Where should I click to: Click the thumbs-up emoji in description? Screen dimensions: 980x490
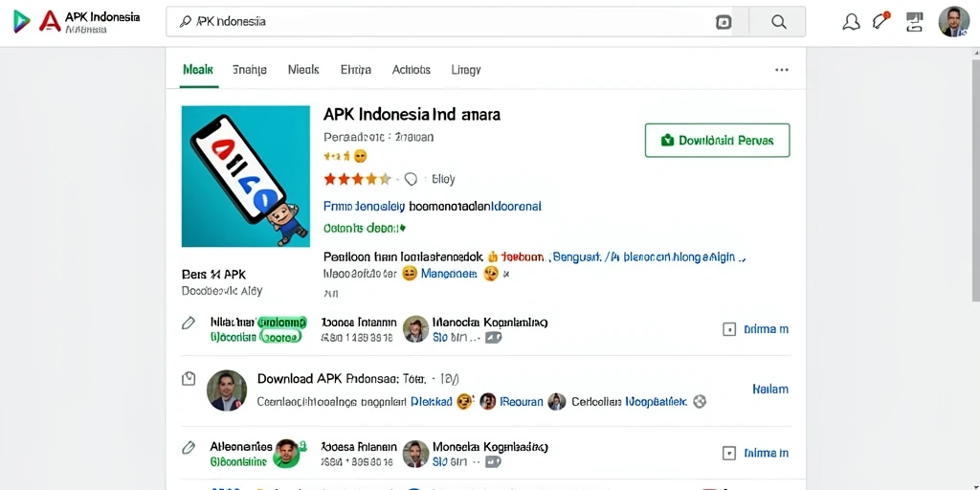tap(492, 256)
